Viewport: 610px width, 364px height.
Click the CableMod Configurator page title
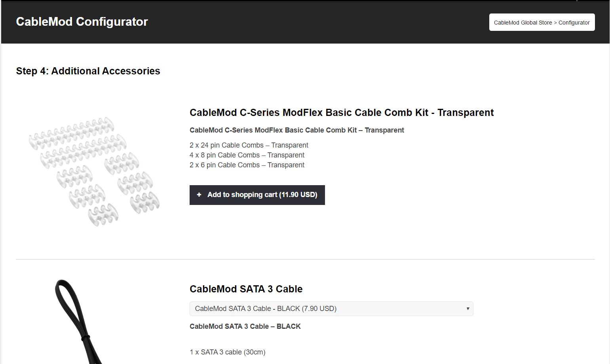point(82,22)
